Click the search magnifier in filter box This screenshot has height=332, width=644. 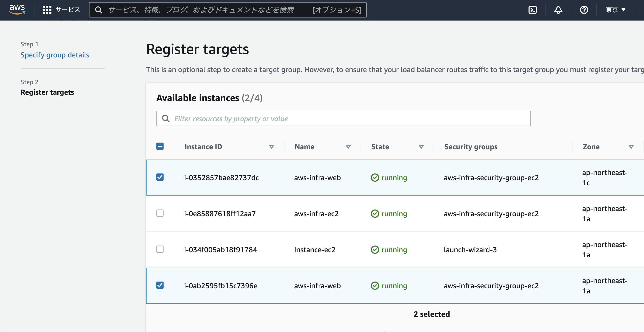pos(166,118)
